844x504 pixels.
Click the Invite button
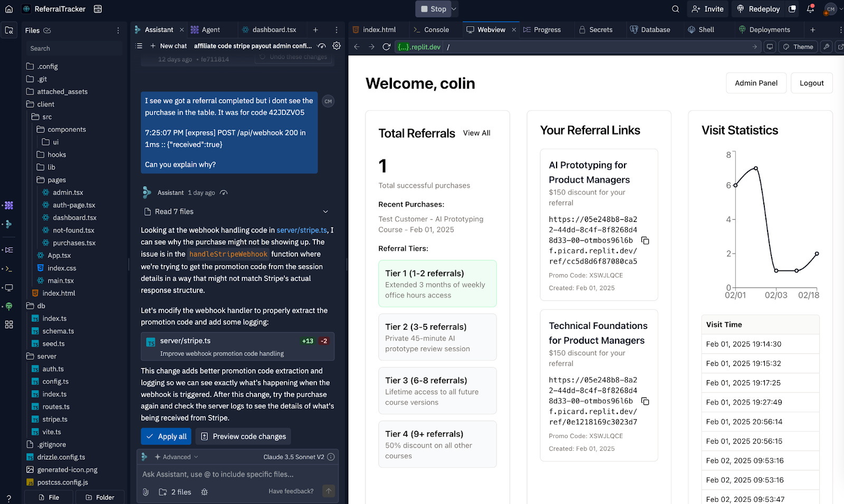click(707, 9)
